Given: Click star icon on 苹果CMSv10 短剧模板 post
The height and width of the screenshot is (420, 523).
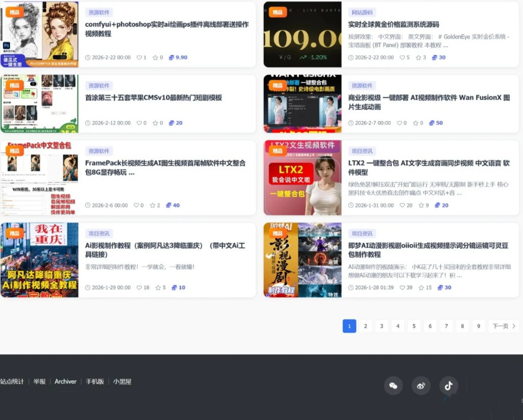Looking at the screenshot, I should pos(155,123).
